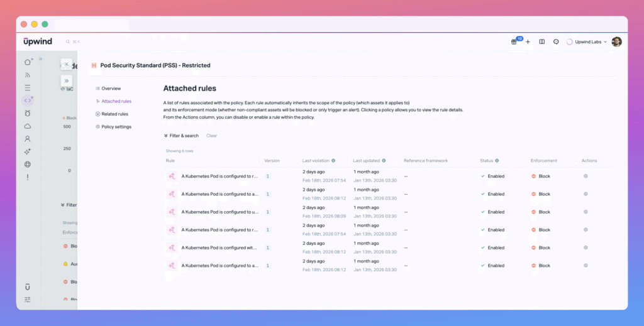Click the double-chevron expand panel button
This screenshot has width=644, height=326.
pos(66,81)
